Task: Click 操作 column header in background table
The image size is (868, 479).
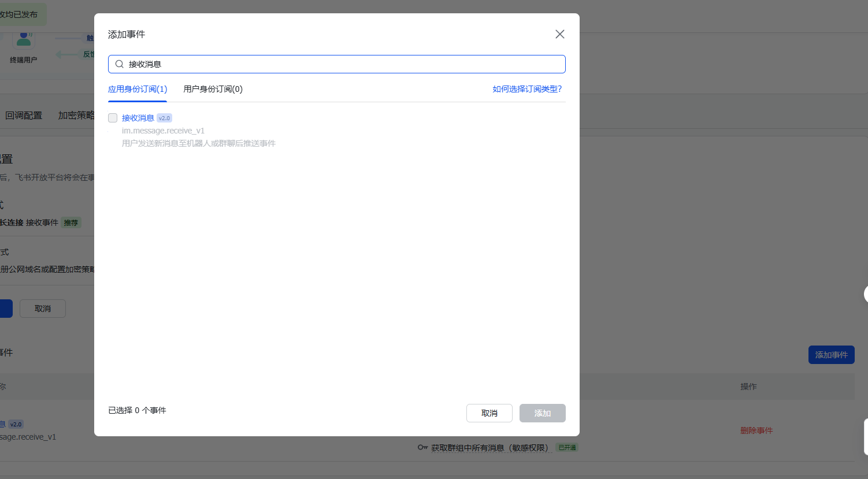Action: (x=748, y=387)
